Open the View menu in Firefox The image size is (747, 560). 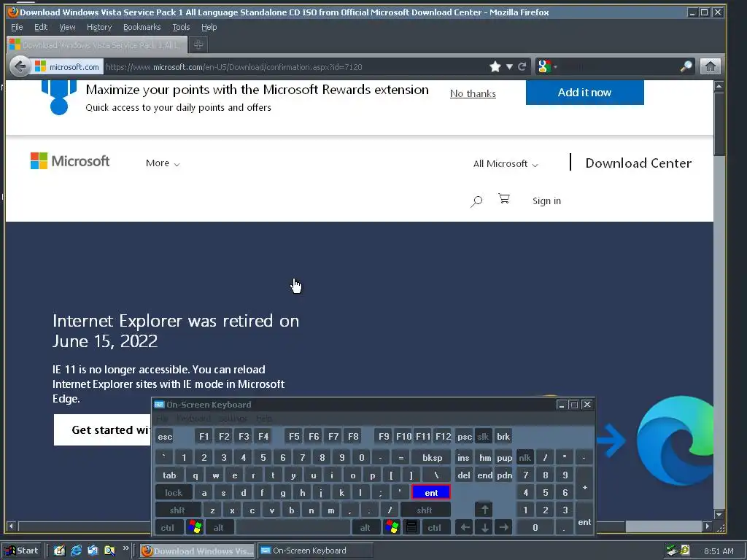pyautogui.click(x=67, y=27)
